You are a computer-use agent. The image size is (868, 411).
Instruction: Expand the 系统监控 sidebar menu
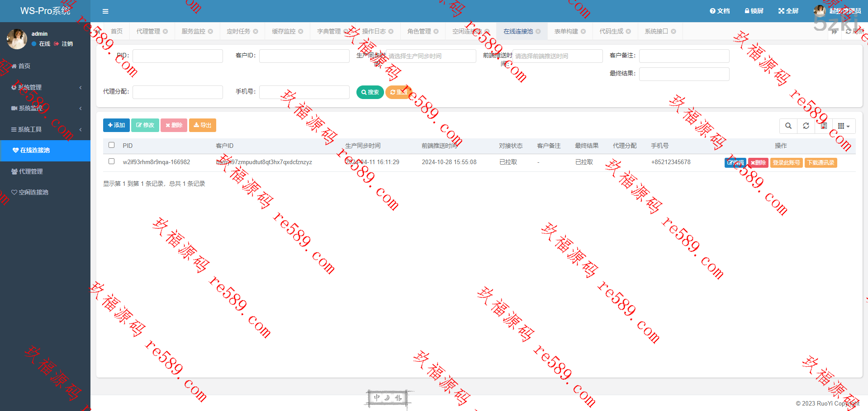45,108
